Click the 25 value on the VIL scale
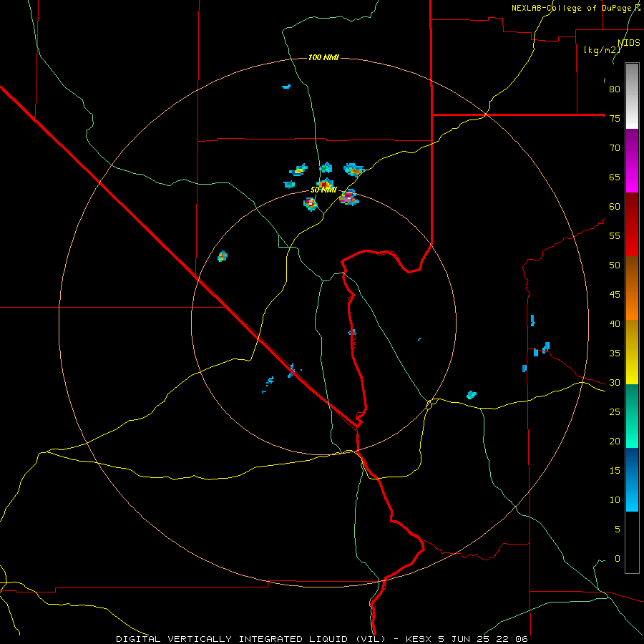 [x=615, y=412]
